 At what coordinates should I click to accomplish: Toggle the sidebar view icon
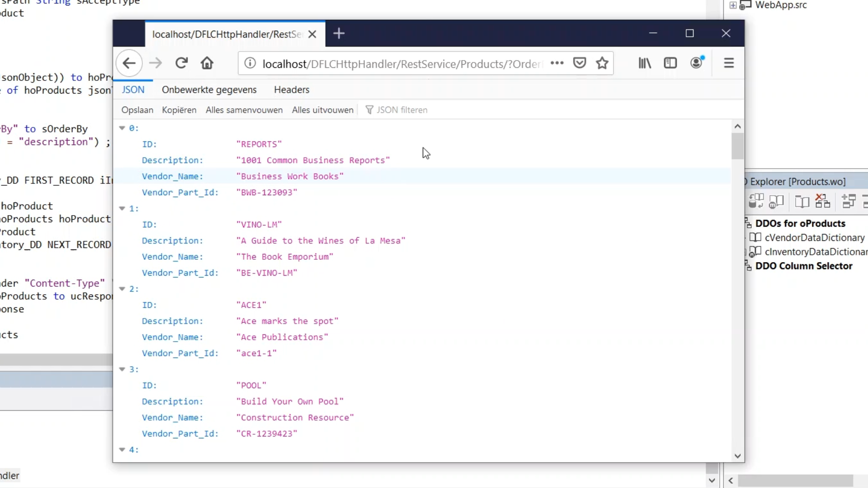pos(670,63)
